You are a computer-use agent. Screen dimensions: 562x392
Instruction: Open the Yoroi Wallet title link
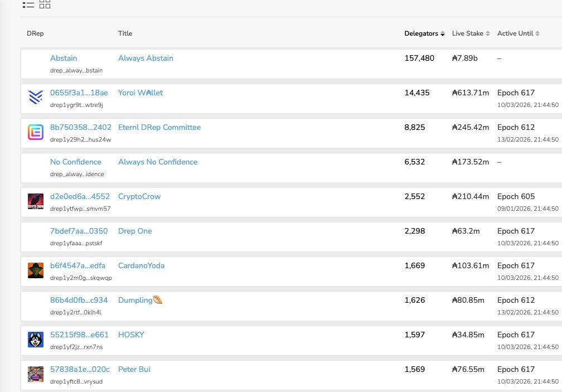coord(140,93)
